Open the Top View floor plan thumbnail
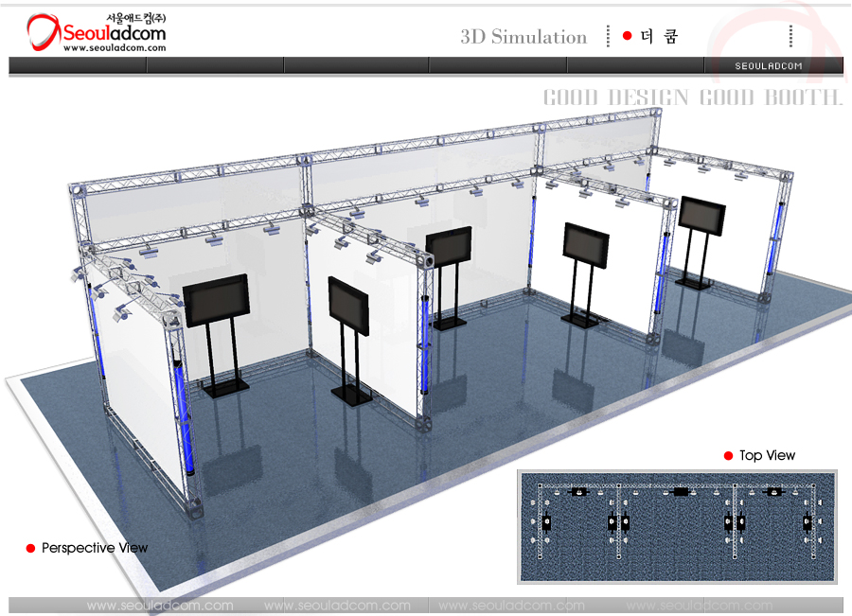Image resolution: width=852 pixels, height=616 pixels. pyautogui.click(x=678, y=525)
